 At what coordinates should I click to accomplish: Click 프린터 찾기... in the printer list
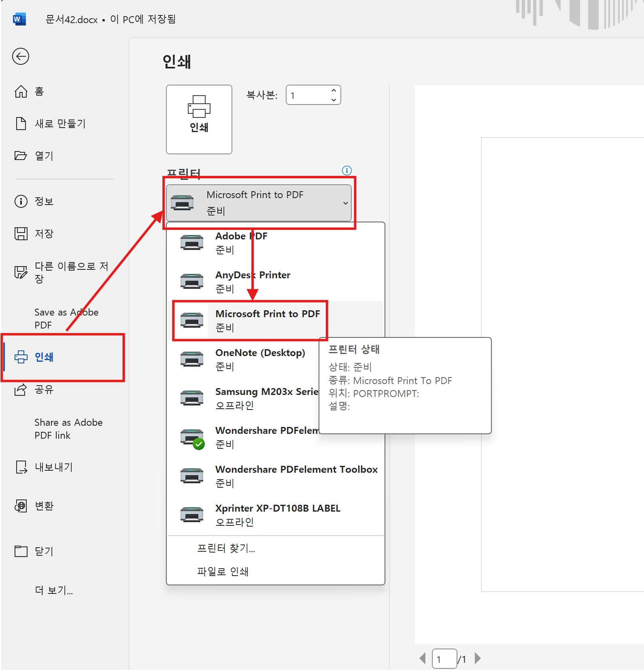(226, 548)
